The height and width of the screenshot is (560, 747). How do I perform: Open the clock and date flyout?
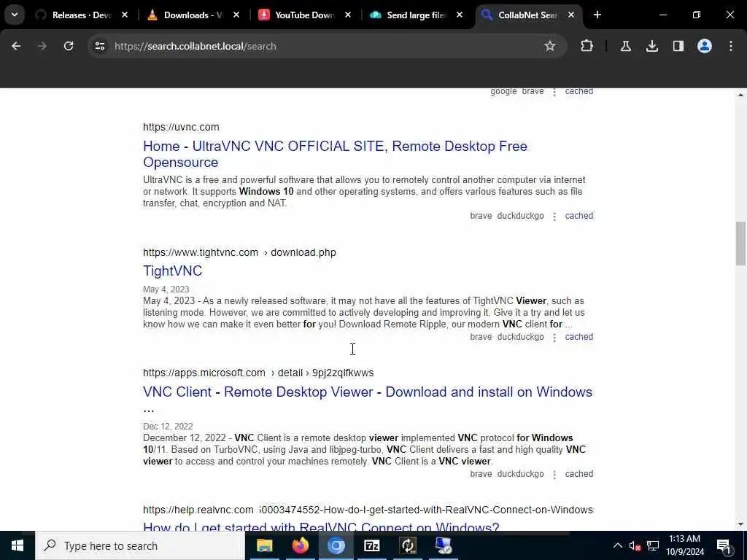684,545
